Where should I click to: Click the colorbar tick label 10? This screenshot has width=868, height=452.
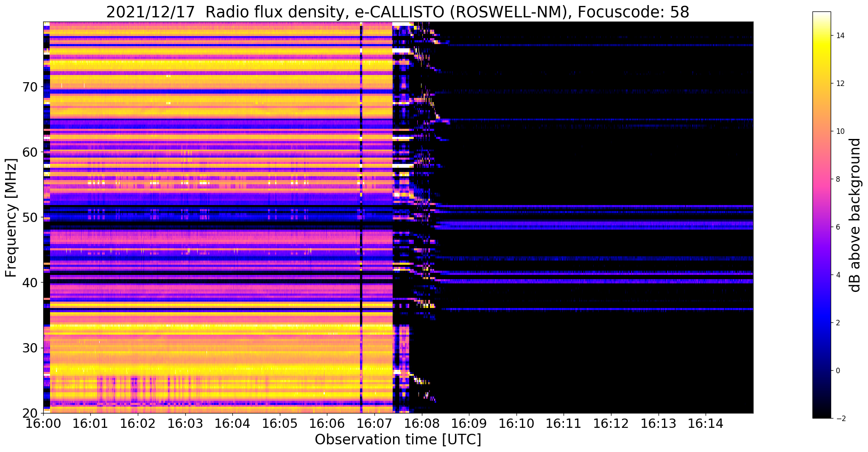840,131
